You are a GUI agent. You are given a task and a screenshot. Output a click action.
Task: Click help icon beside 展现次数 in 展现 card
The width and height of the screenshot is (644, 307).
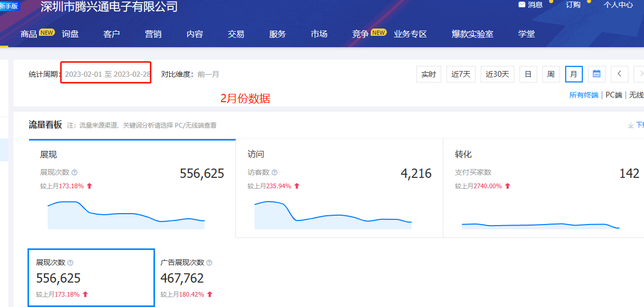pyautogui.click(x=75, y=172)
